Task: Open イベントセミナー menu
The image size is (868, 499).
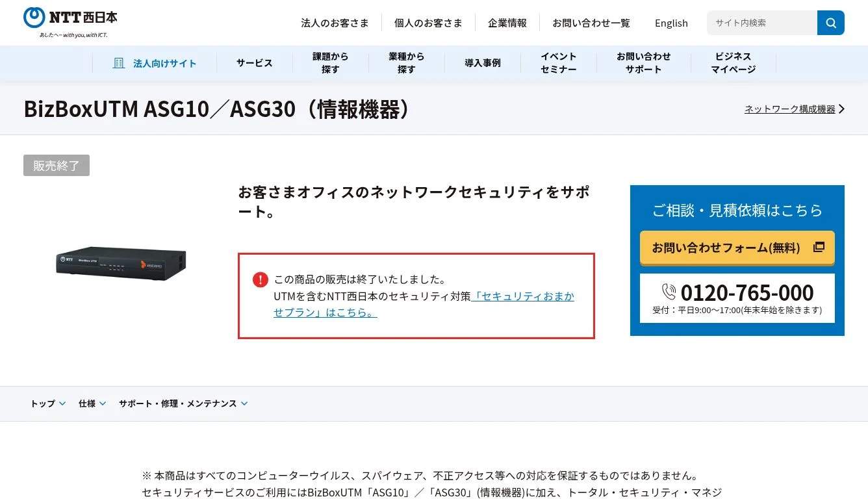Action: (558, 63)
